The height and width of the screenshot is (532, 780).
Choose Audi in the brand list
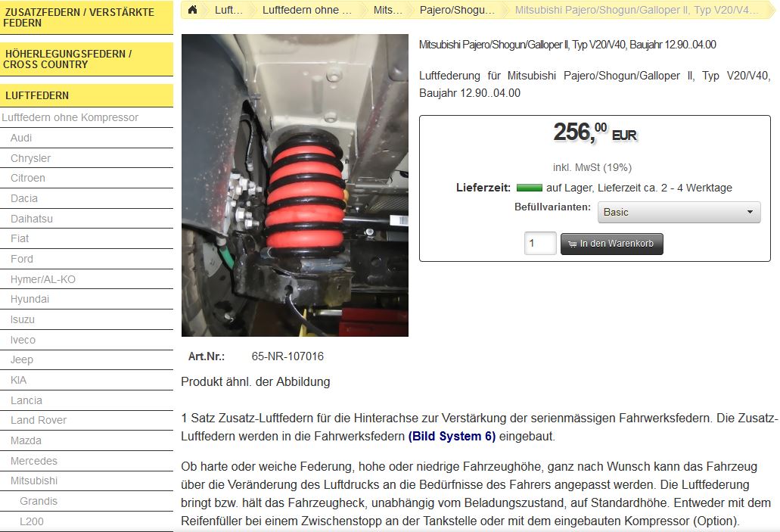21,138
